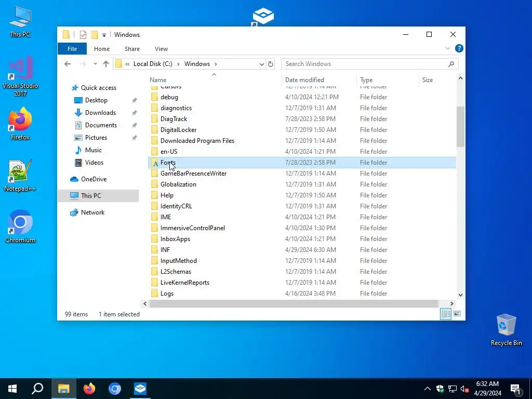This screenshot has height=399, width=532.
Task: Open the Windows Start menu
Action: pyautogui.click(x=12, y=389)
